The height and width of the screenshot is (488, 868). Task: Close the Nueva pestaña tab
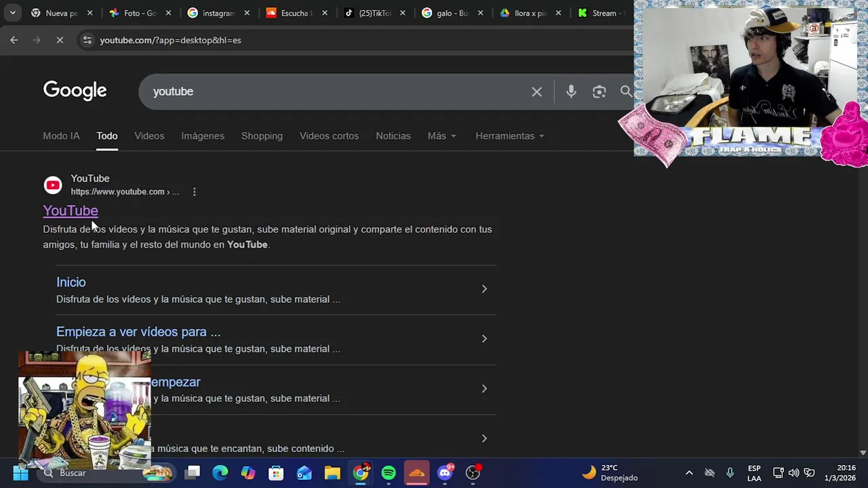click(x=90, y=13)
